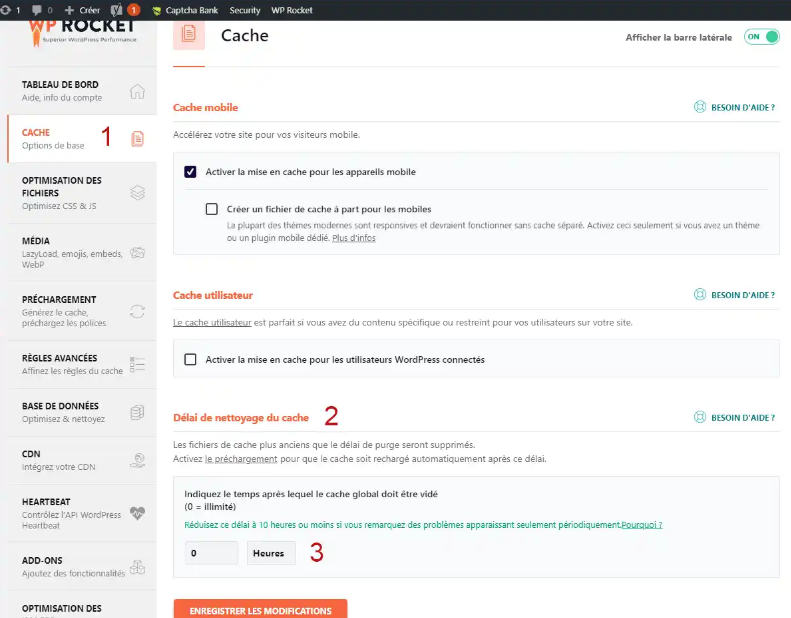
Task: Open Besoin d'aide link for Délai de nettoyage
Action: (743, 418)
